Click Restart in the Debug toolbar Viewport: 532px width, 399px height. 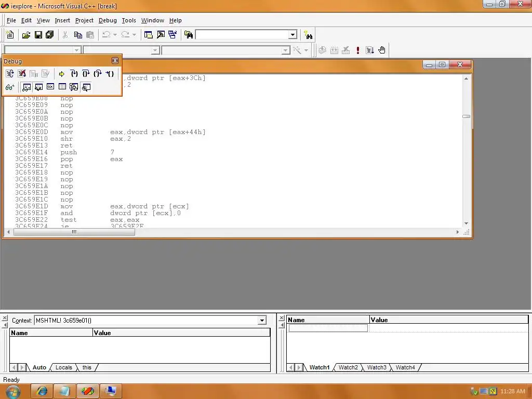pos(10,74)
